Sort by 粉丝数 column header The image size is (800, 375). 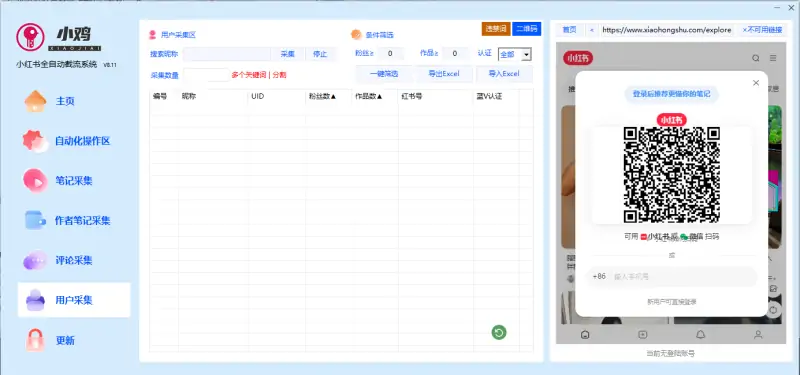[322, 96]
